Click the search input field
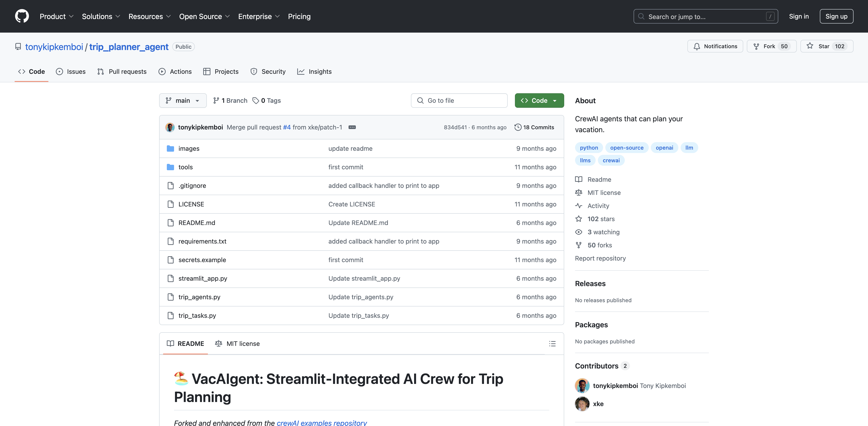The width and height of the screenshot is (868, 426). tap(706, 16)
